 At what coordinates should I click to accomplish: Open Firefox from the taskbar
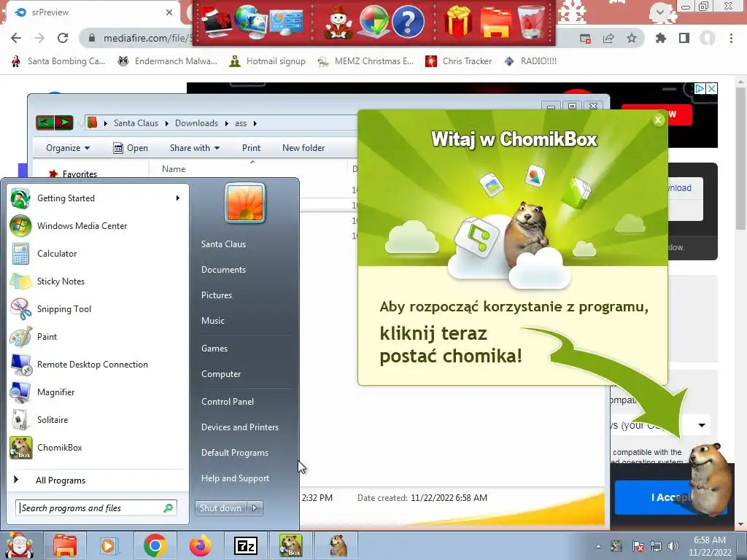pyautogui.click(x=200, y=545)
